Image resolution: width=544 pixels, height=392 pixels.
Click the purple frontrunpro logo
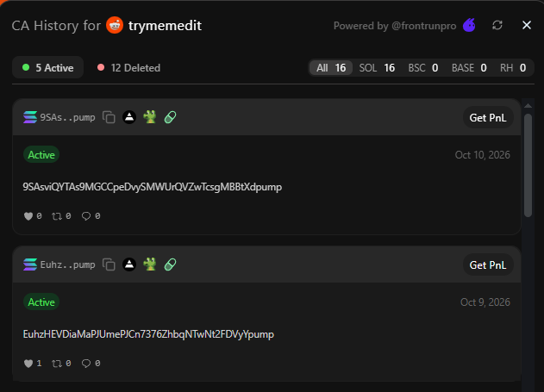click(469, 25)
